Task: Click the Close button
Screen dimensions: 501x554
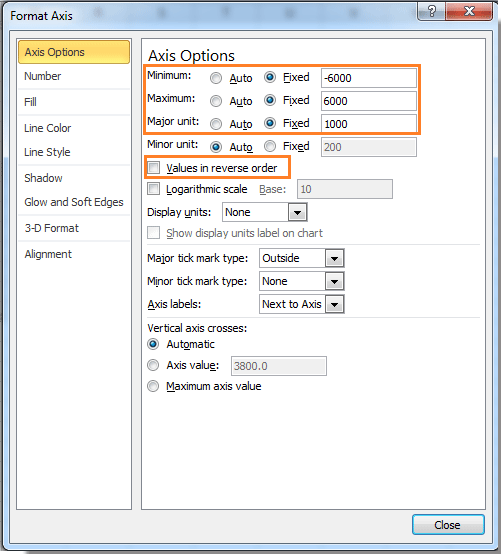Action: 448,525
